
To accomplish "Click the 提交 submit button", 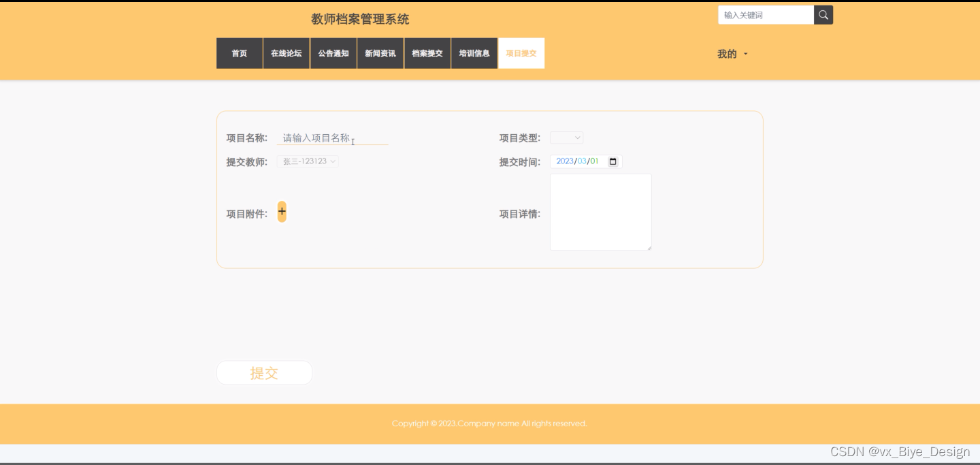I will (264, 373).
